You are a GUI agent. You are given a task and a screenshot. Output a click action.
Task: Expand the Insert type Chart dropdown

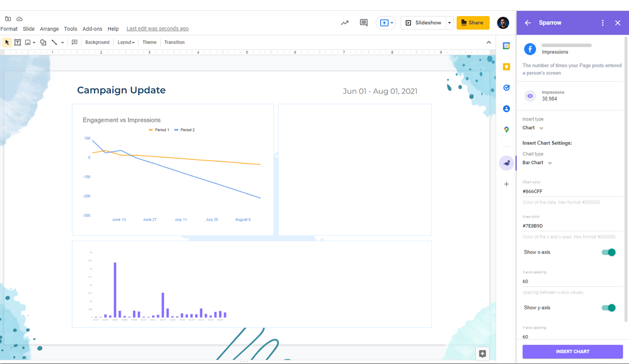(533, 128)
